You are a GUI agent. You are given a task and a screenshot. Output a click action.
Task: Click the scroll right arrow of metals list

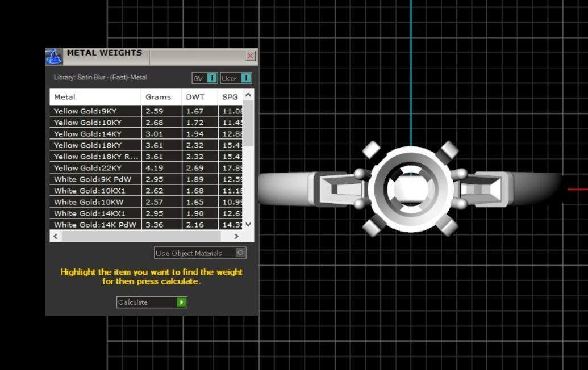pyautogui.click(x=236, y=236)
